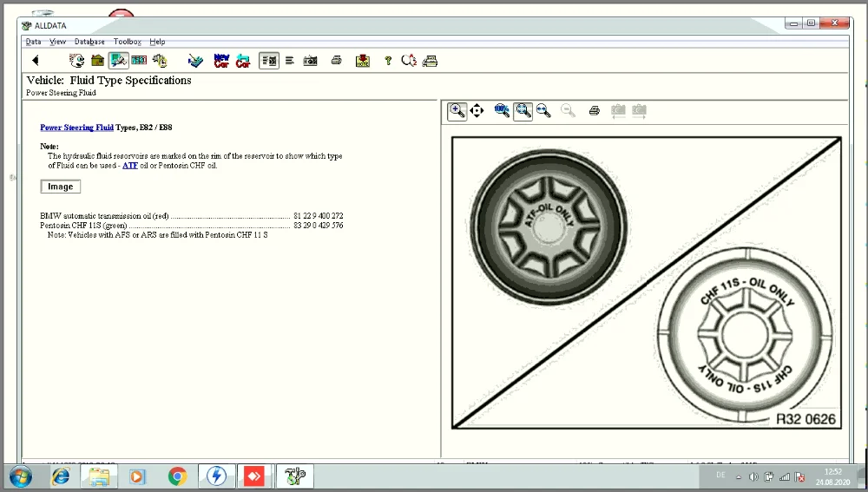The height and width of the screenshot is (492, 868).
Task: Click the camera image icon in the toolbar
Action: click(x=311, y=61)
